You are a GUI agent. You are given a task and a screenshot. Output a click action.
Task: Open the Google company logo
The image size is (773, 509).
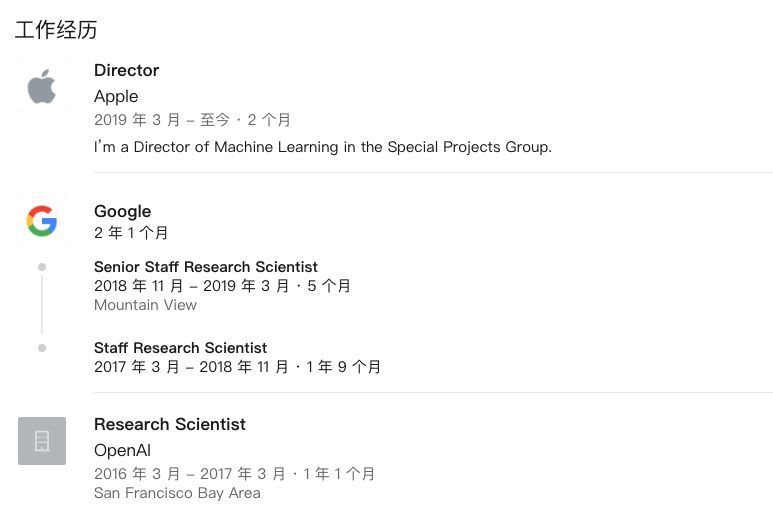click(42, 220)
